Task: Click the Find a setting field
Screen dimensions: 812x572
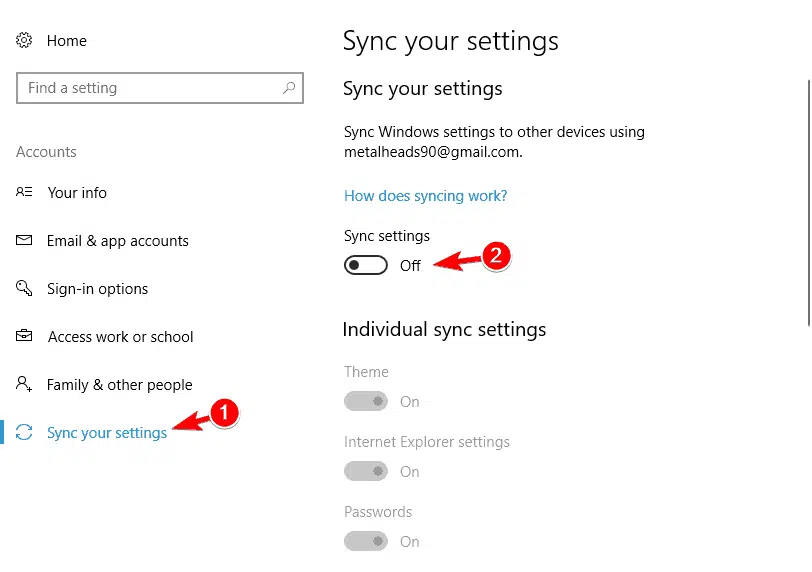Action: point(160,88)
